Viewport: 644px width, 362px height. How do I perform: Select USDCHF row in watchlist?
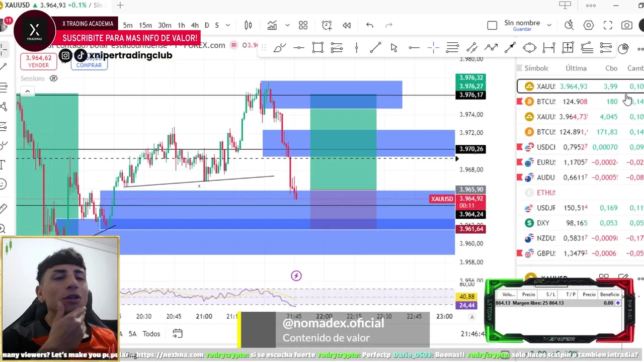580,147
